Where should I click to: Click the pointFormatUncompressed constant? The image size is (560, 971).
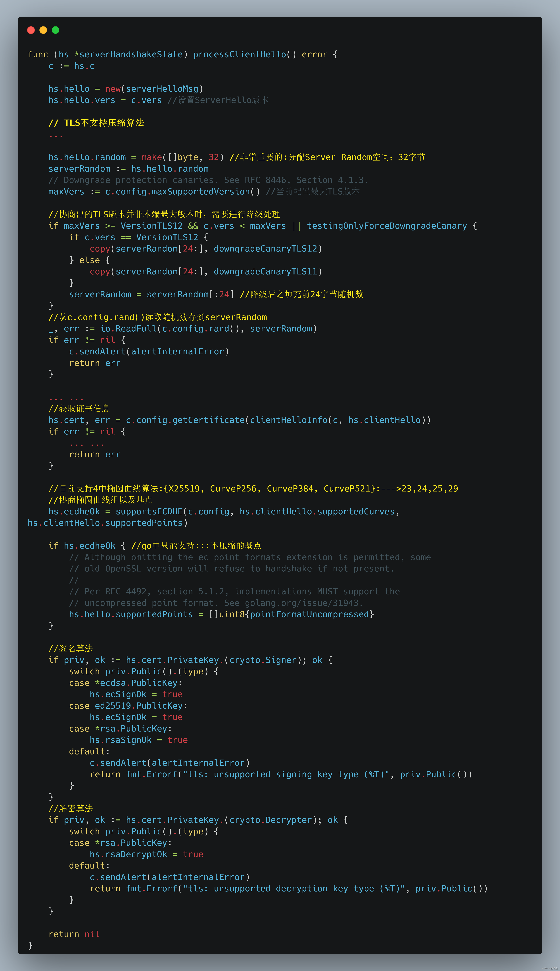[310, 614]
